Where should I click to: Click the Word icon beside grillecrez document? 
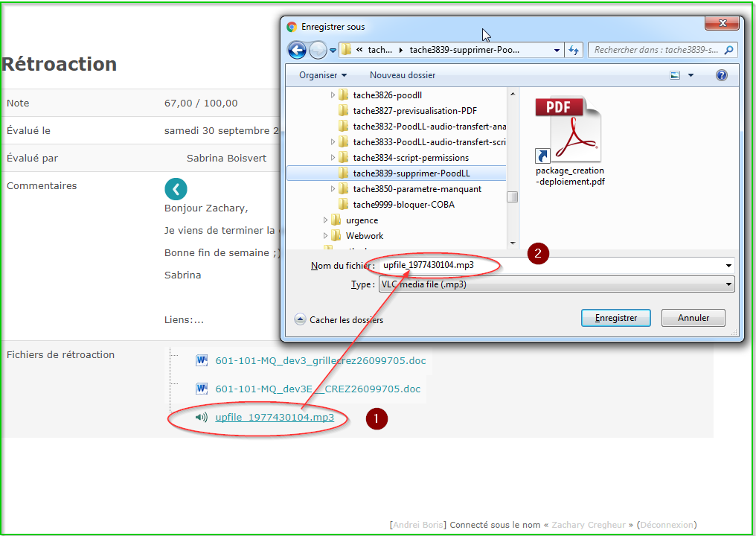[202, 361]
